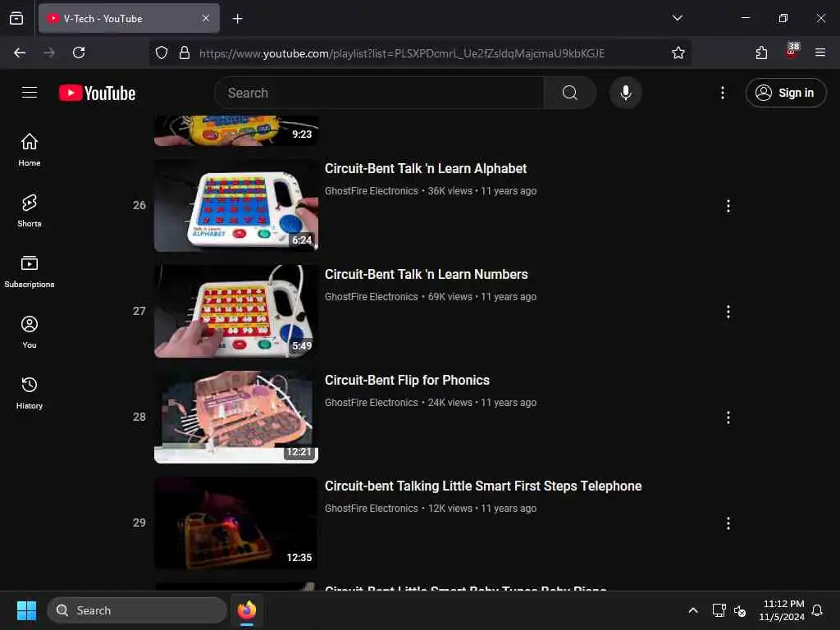Open action menu for First Steps Telephone video
Screen dimensions: 840x630
point(728,523)
